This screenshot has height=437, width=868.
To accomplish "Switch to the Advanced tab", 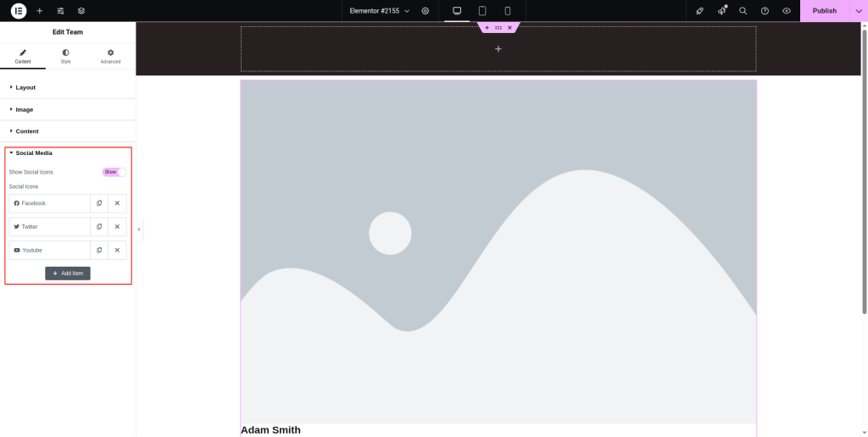I will point(111,57).
